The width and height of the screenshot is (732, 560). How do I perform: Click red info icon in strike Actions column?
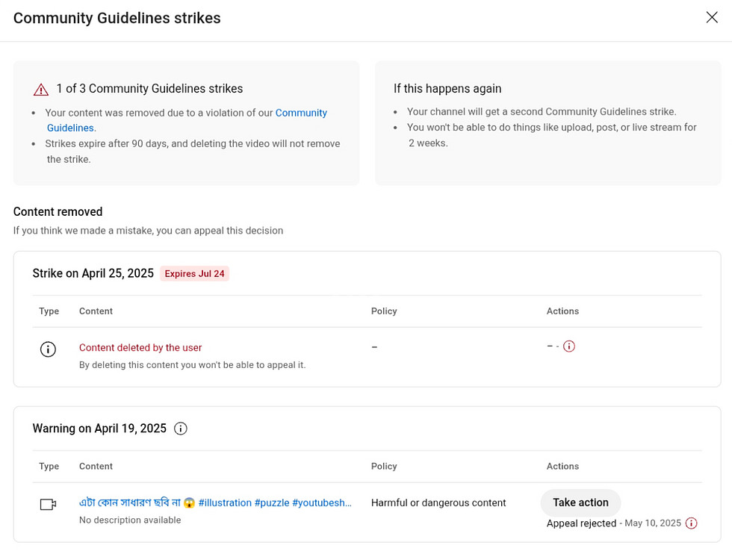(568, 346)
